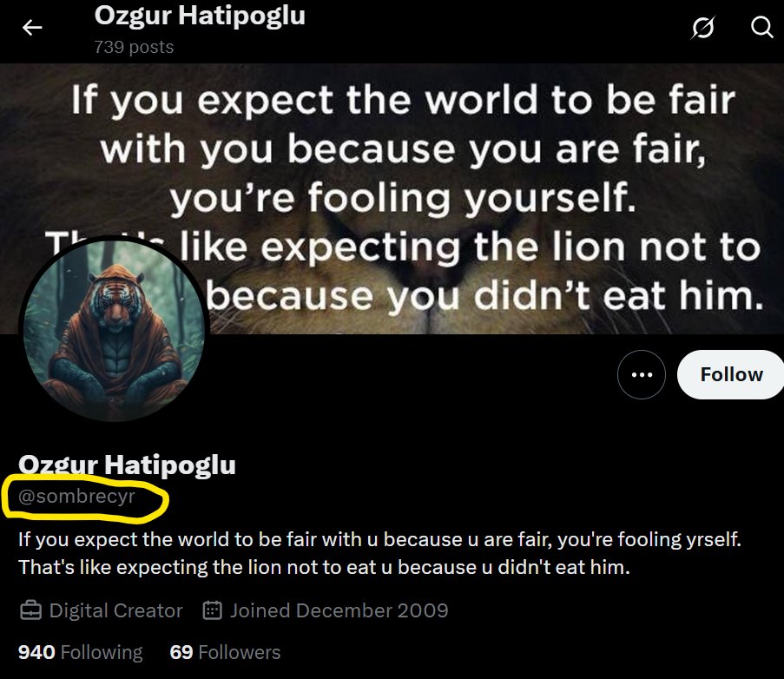Open Grok profile summary icon
This screenshot has height=679, width=784.
click(703, 28)
